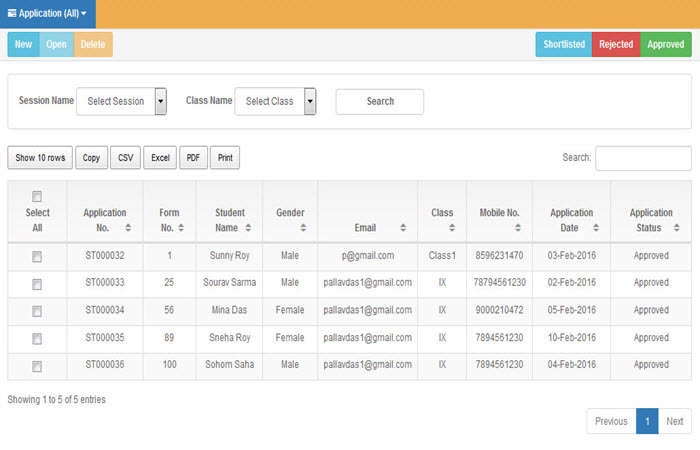This screenshot has height=450, width=700.
Task: Export the table as CSV
Action: 125,158
